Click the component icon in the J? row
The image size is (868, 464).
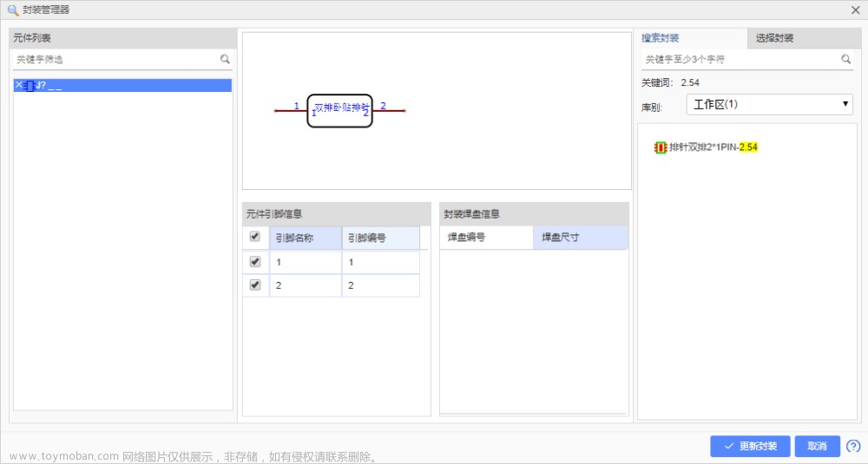click(30, 86)
